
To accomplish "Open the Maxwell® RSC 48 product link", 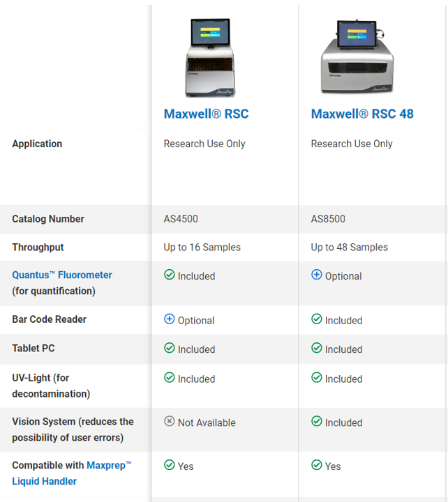I will coord(362,114).
